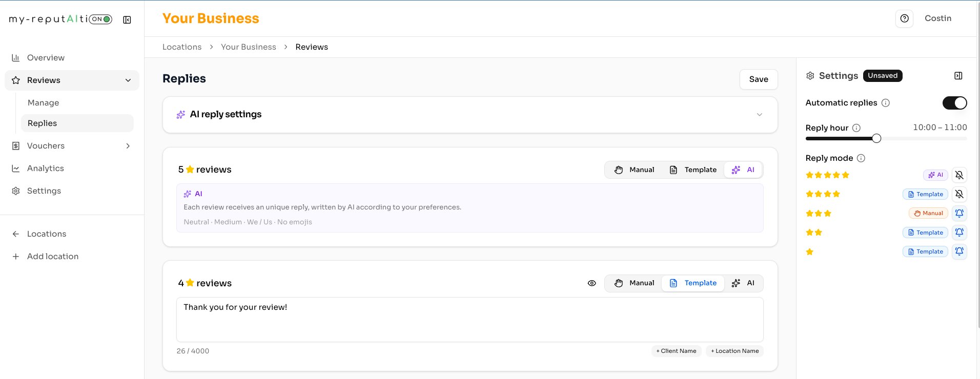Click the Reply hour slider handle

point(876,138)
